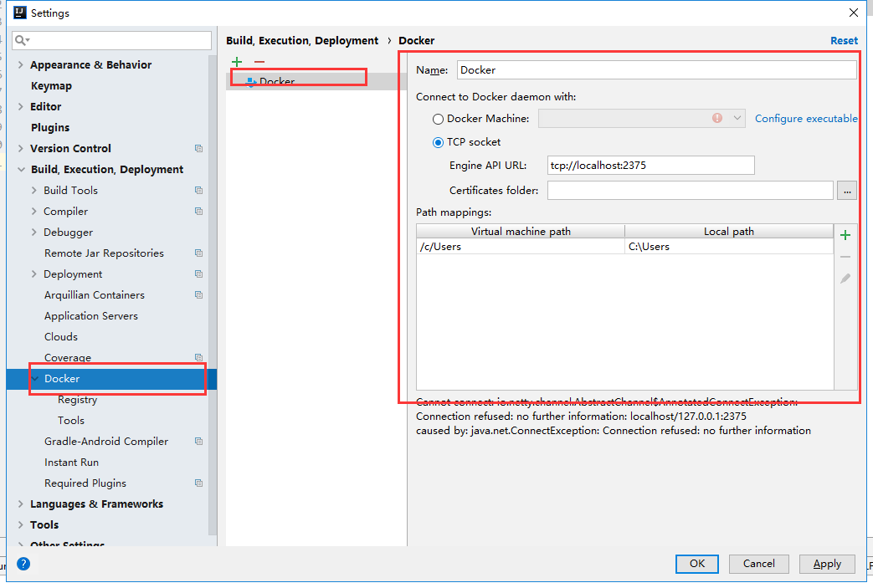Open the Keymap settings page
This screenshot has height=588, width=873.
pos(51,86)
